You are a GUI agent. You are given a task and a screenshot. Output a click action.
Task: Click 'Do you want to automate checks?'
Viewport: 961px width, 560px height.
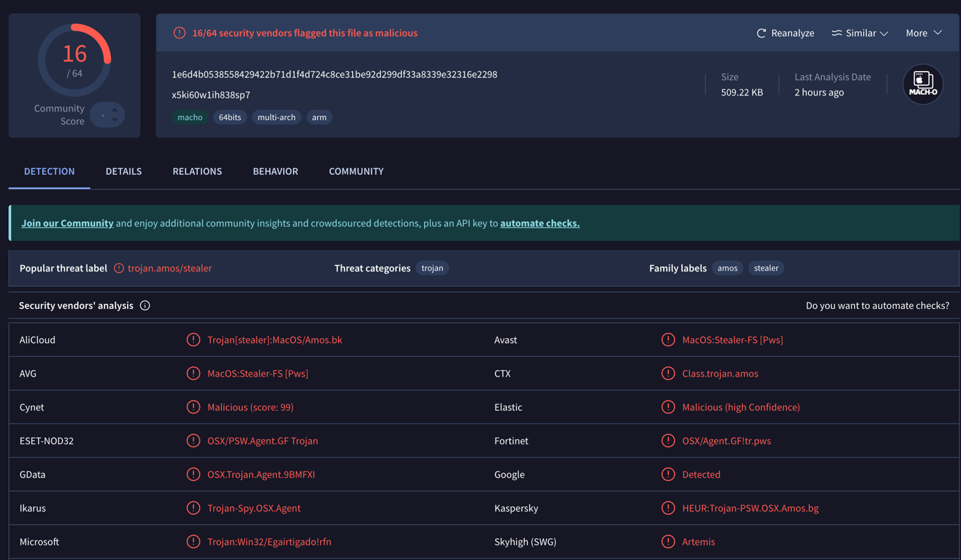pos(877,305)
